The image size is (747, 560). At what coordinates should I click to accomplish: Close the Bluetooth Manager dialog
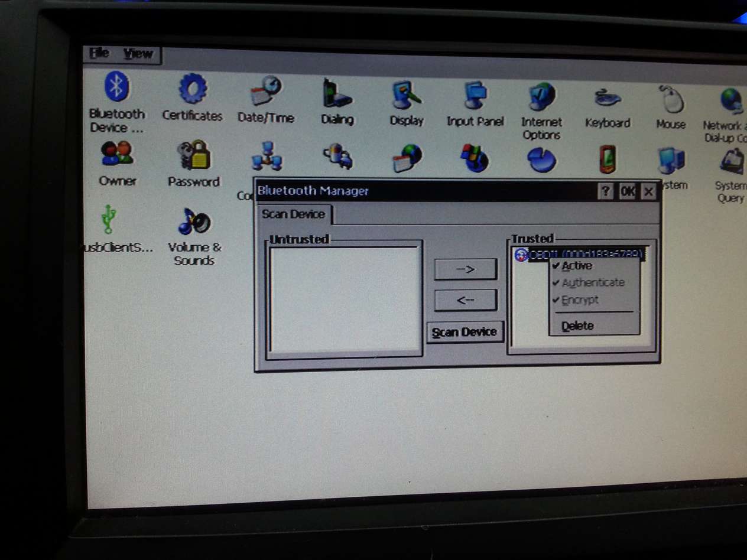click(x=649, y=191)
